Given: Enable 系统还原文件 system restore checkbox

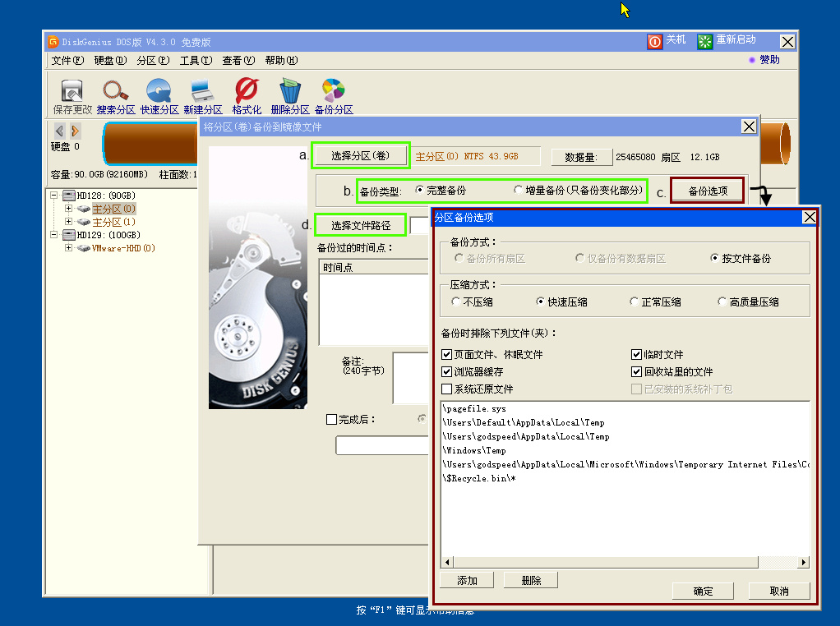Looking at the screenshot, I should tap(447, 389).
